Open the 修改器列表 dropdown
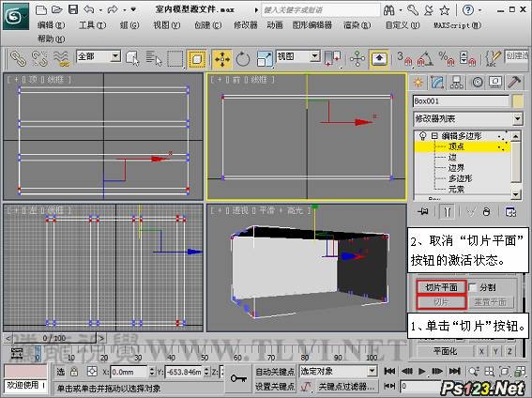This screenshot has width=532, height=398. tap(468, 119)
